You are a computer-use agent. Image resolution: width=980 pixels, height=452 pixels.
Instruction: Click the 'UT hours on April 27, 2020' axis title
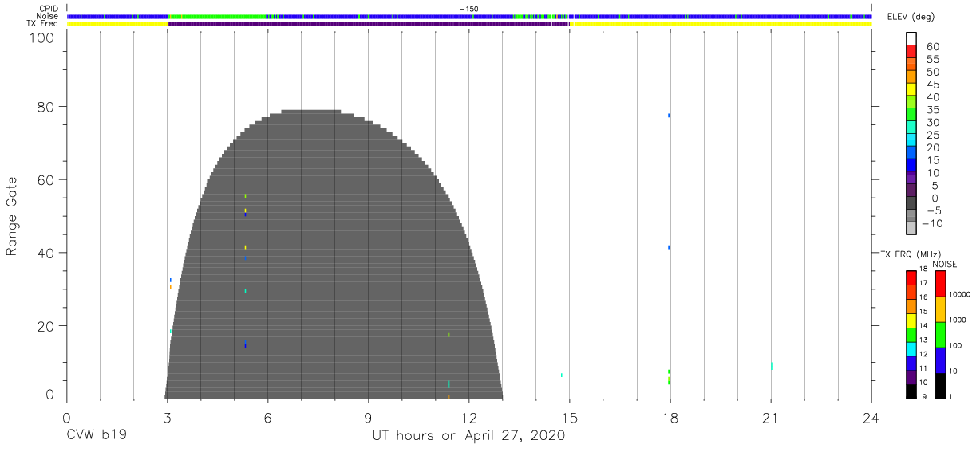[468, 436]
